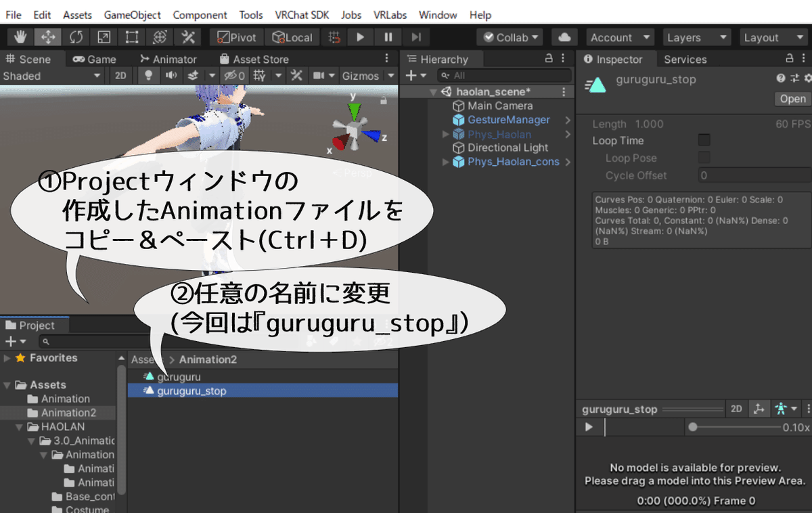812x513 pixels.
Task: Open the Collab dropdown
Action: 510,37
